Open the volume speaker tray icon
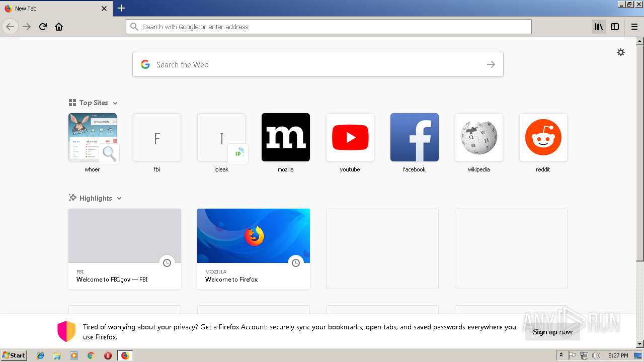The height and width of the screenshot is (362, 644). click(x=596, y=355)
